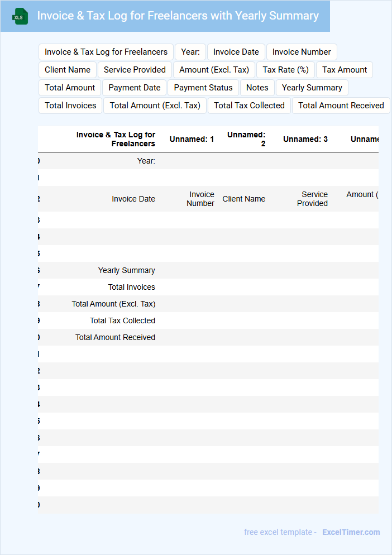Select the 'Tax Rate (%)' tag
This screenshot has height=555, width=392.
[285, 70]
